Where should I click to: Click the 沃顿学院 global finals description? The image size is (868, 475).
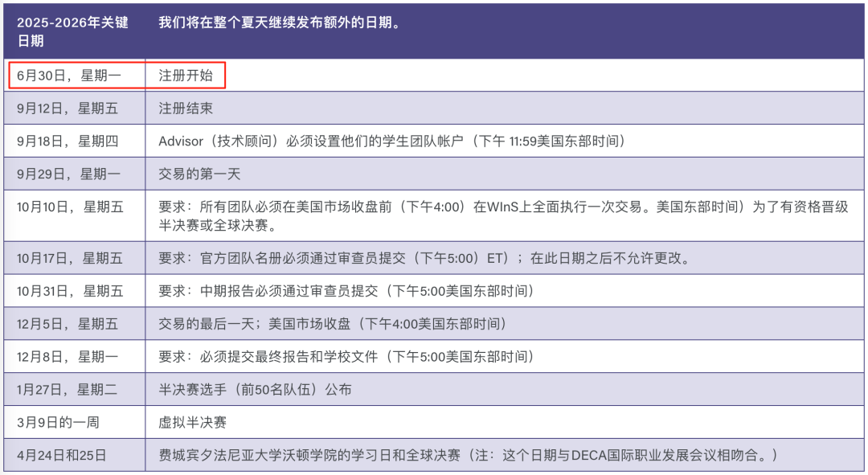tap(469, 455)
